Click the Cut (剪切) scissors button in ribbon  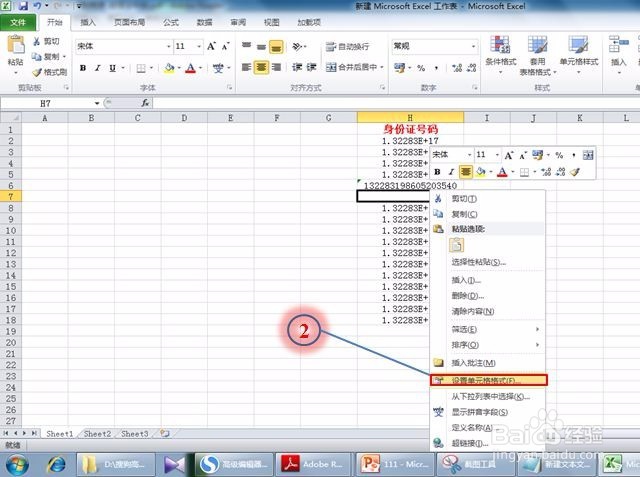coord(46,42)
